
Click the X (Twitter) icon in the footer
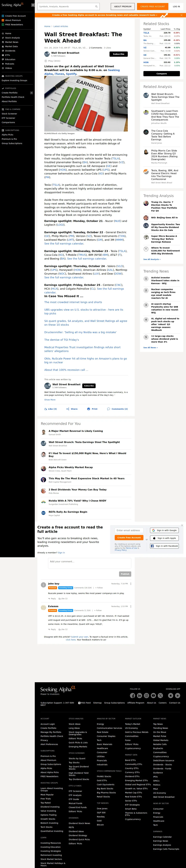(x=160, y=695)
